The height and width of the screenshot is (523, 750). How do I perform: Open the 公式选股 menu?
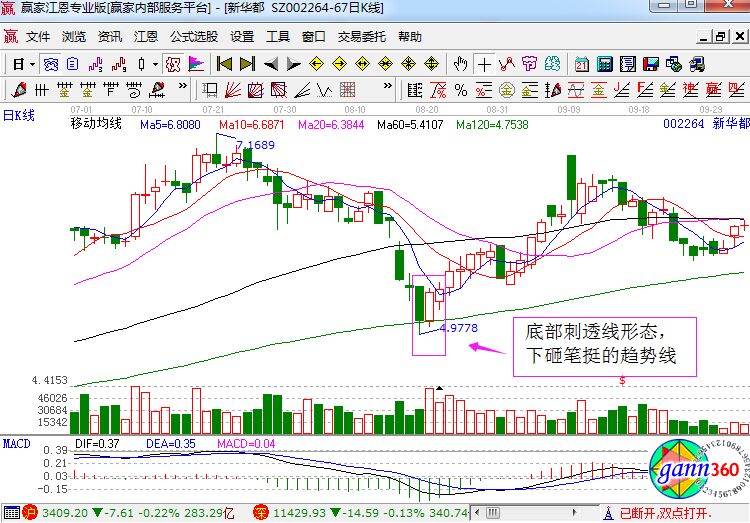pos(193,37)
